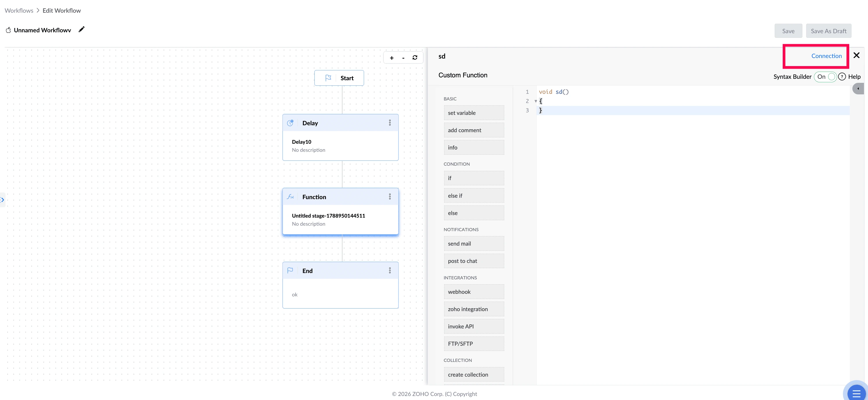The image size is (868, 400).
Task: Click the Custom Function heading
Action: 463,75
